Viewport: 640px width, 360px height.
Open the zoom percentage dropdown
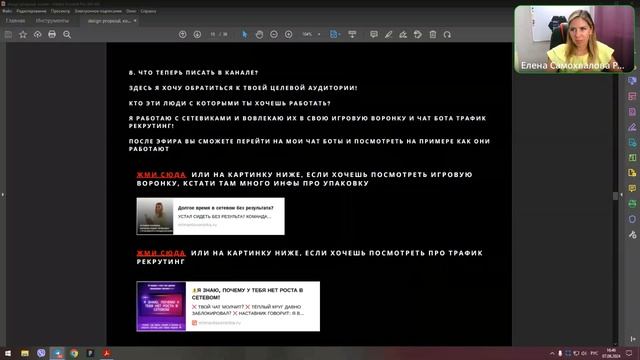(319, 35)
